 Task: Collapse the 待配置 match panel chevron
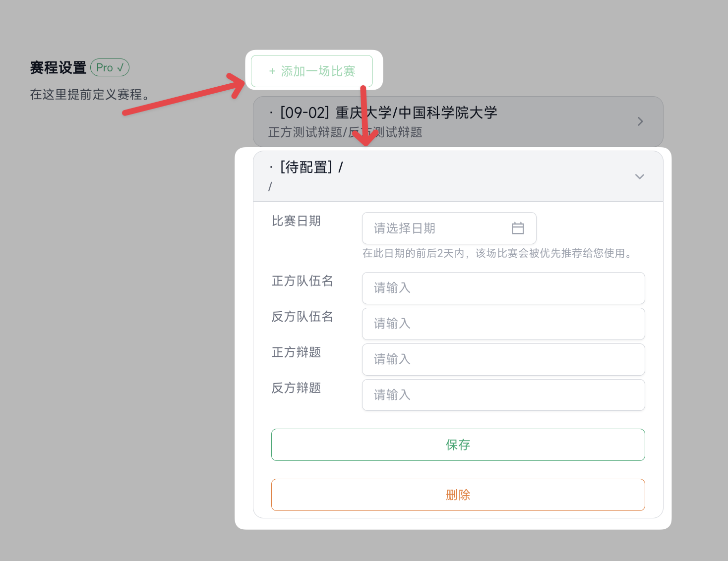tap(640, 176)
